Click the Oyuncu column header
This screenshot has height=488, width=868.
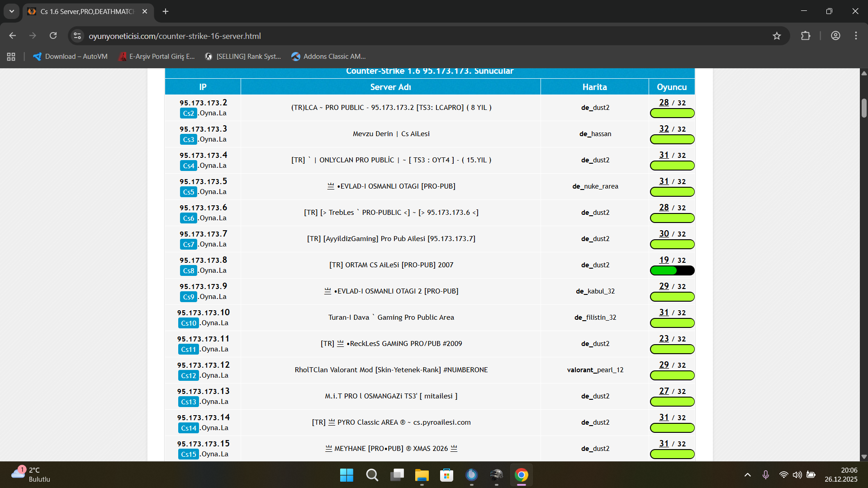(x=672, y=87)
